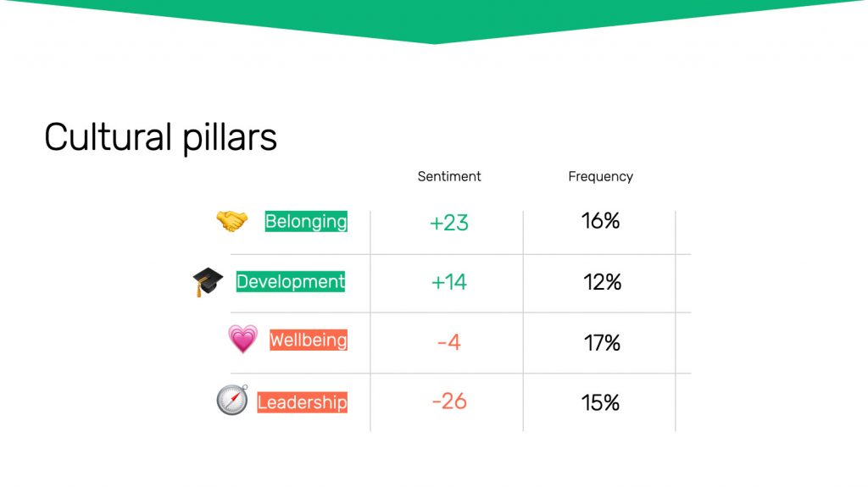
Task: Click the compass emoji icon
Action: [x=232, y=400]
